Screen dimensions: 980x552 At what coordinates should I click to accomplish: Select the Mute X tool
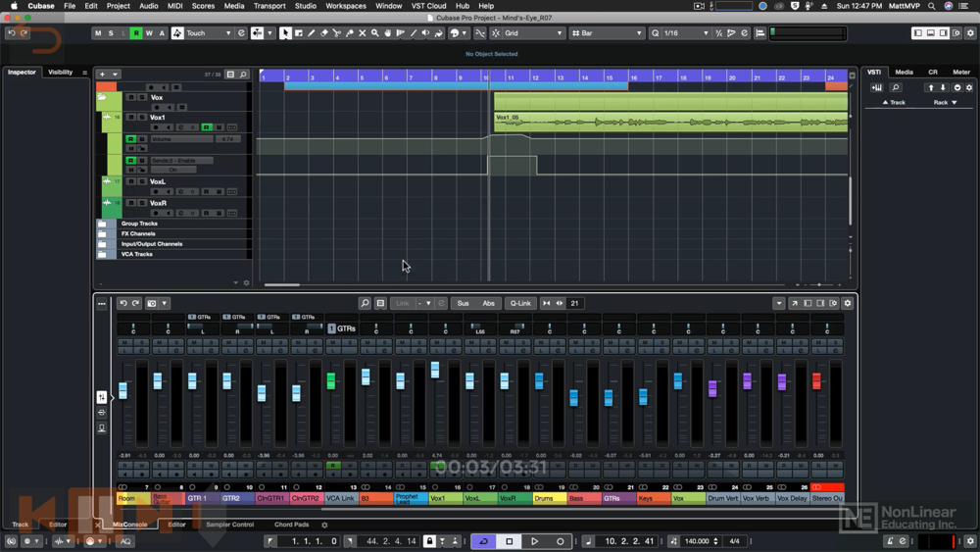coord(362,33)
